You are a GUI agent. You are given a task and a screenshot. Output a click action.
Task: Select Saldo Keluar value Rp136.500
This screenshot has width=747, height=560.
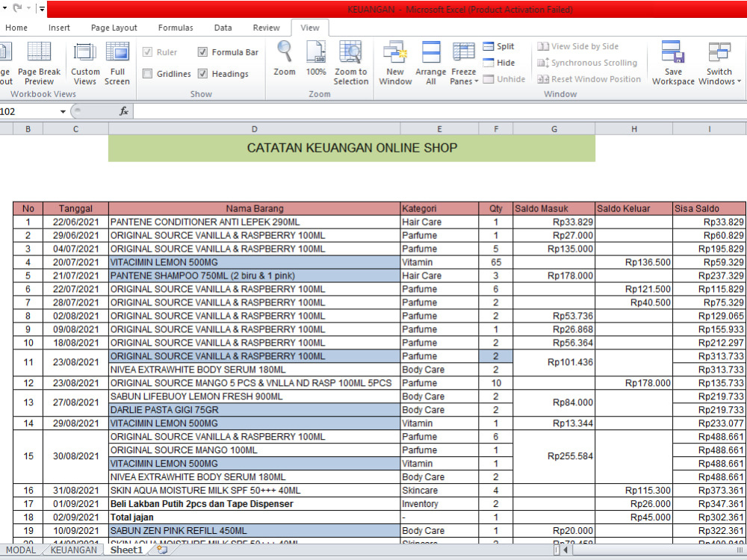(x=634, y=262)
